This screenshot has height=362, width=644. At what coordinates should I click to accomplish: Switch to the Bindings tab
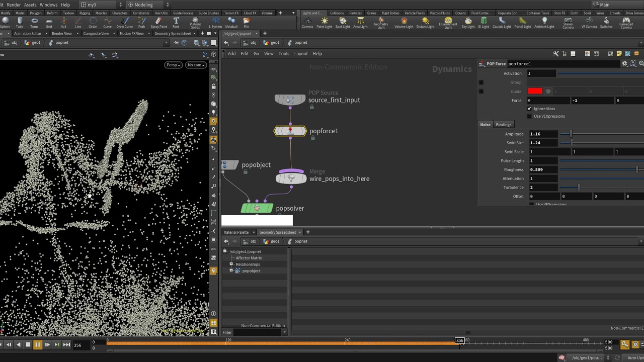[x=503, y=125]
